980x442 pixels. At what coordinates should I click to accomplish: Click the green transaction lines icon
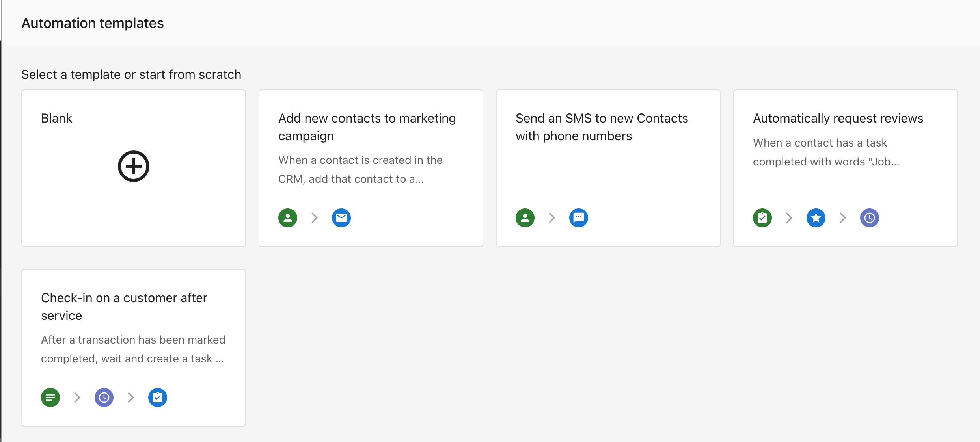50,397
